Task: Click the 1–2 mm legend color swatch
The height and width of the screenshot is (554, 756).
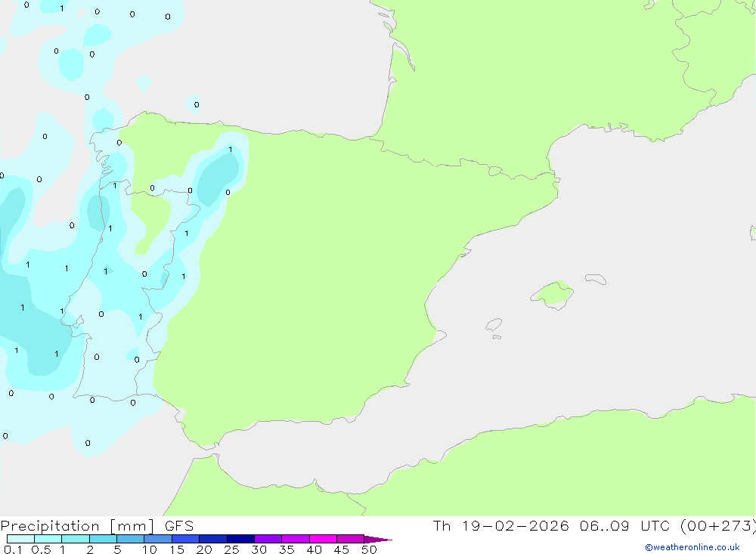Action: tap(76, 539)
